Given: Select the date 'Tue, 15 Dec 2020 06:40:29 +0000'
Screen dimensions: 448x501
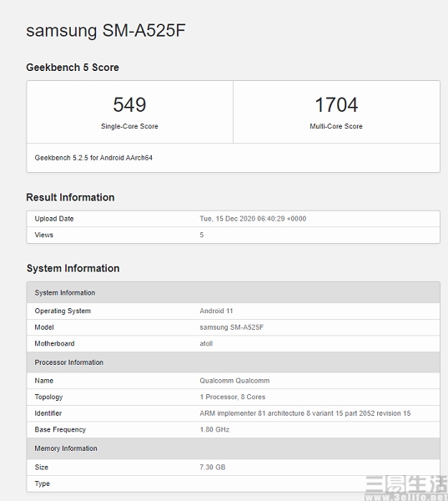Looking at the screenshot, I should tap(253, 219).
